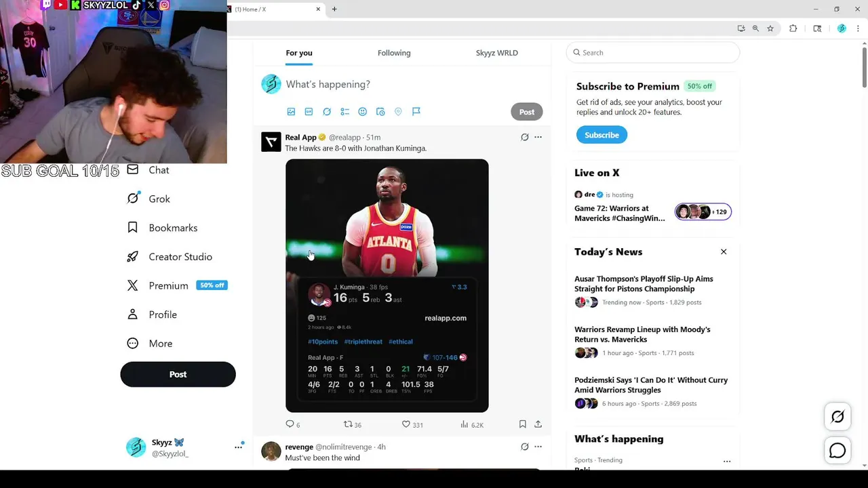Open account switcher dots by Skyyz
Image resolution: width=868 pixels, height=488 pixels.
(239, 447)
